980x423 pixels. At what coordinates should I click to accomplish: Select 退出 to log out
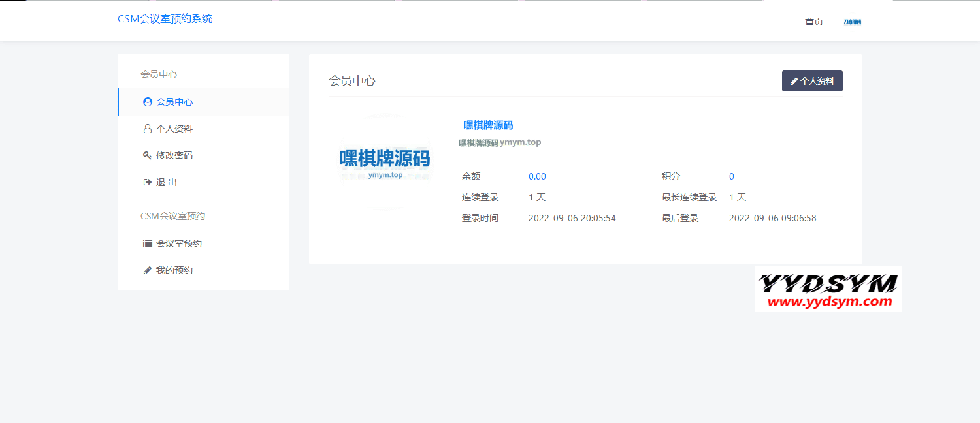203,182
